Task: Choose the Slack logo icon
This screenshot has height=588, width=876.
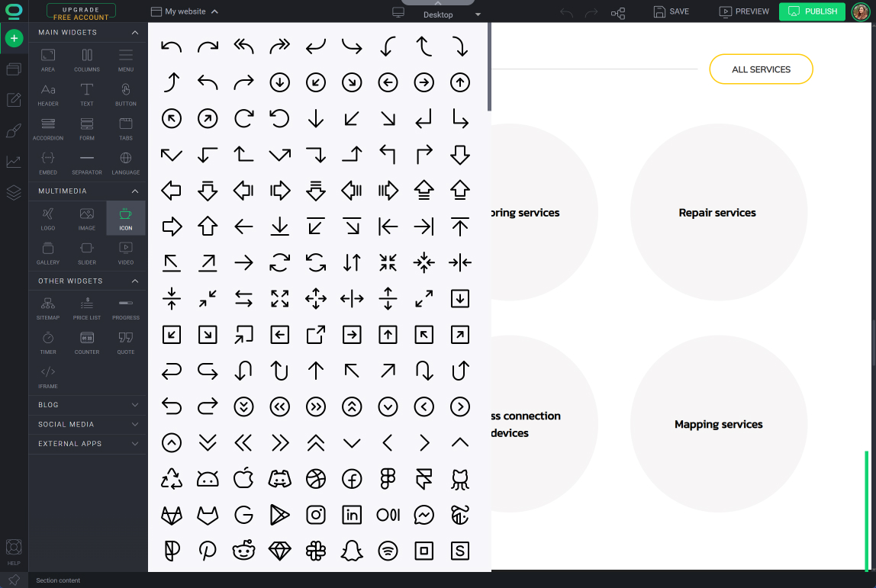Action: [x=316, y=551]
